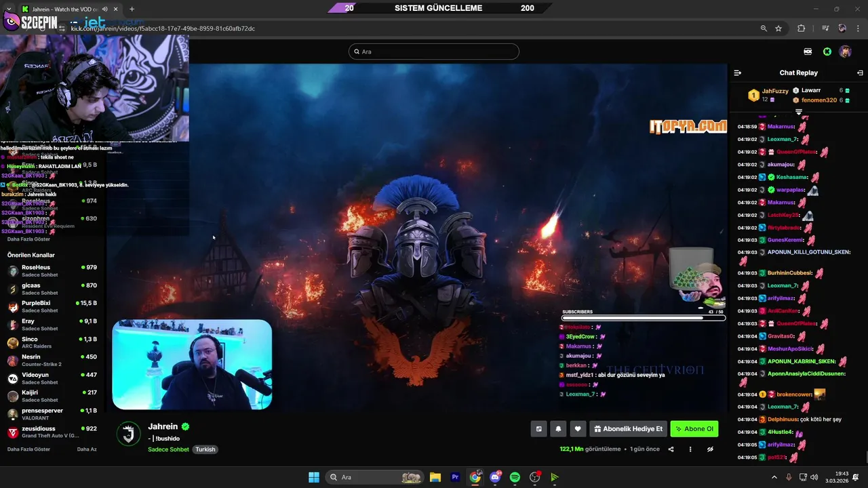Viewport: 868px width, 488px height.
Task: Open the taskbar clock showing 19:43
Action: (x=835, y=477)
